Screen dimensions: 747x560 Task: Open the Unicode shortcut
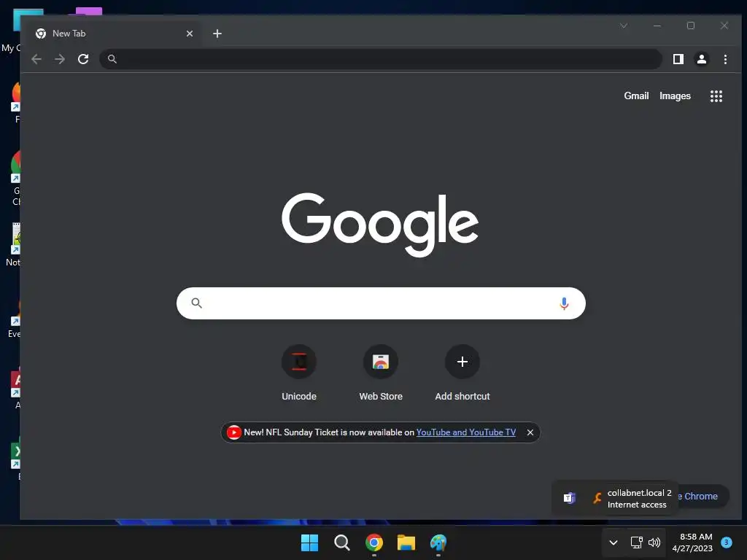299,373
